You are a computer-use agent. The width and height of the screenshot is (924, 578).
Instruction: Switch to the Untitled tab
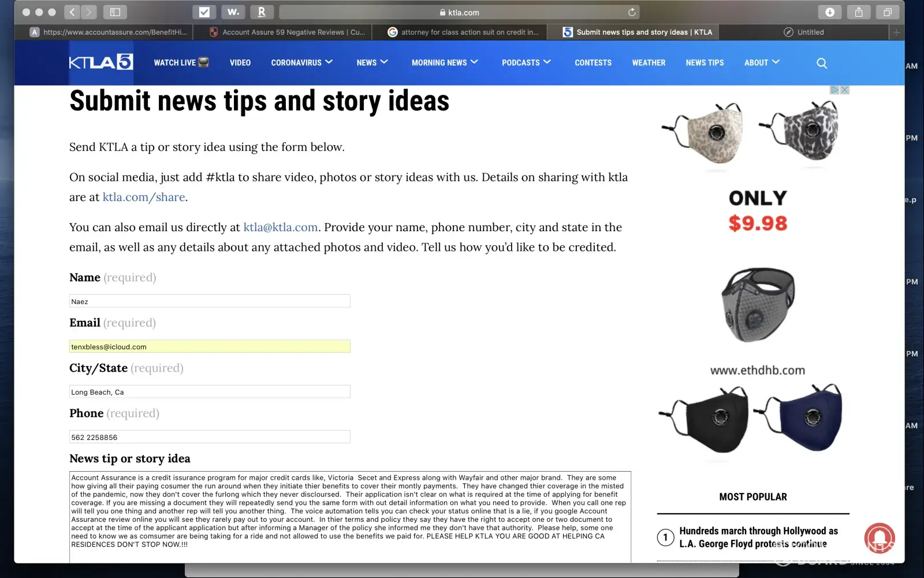click(x=803, y=32)
